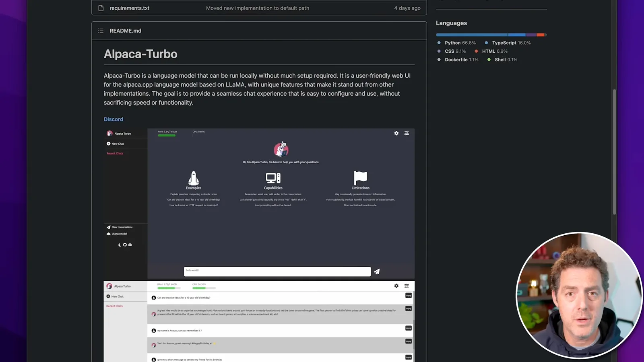
Task: Click the settings gear in the light screenshot
Action: (x=396, y=286)
